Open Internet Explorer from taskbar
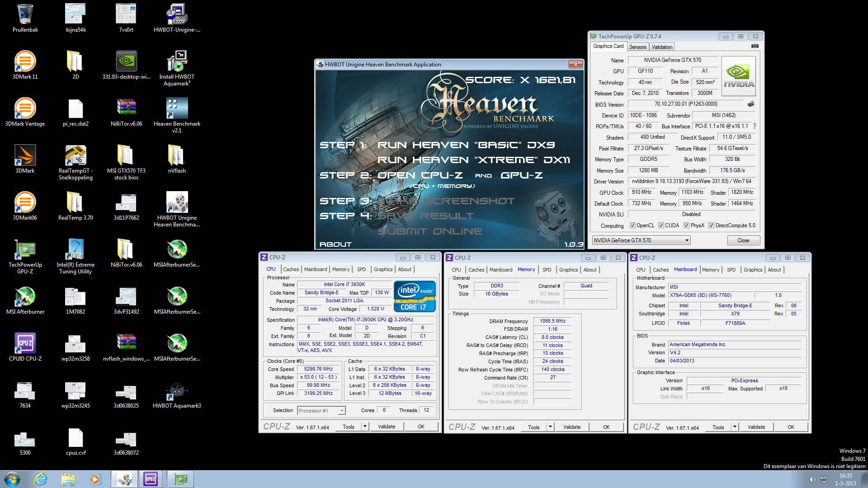868x488 pixels. coord(41,479)
